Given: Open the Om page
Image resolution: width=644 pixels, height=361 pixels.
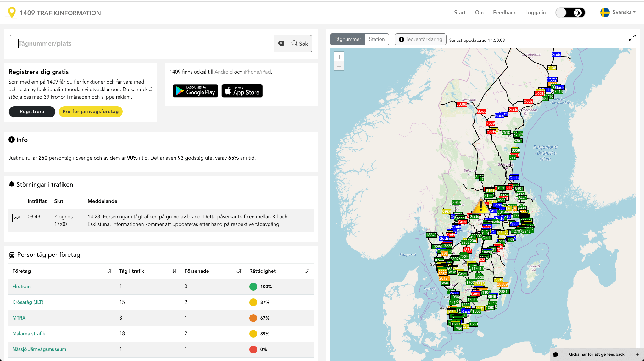Looking at the screenshot, I should click(479, 13).
